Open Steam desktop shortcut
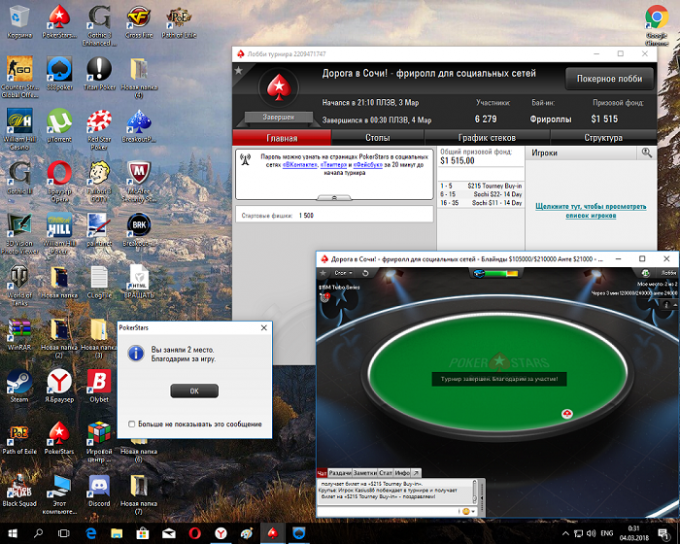 coord(19,386)
